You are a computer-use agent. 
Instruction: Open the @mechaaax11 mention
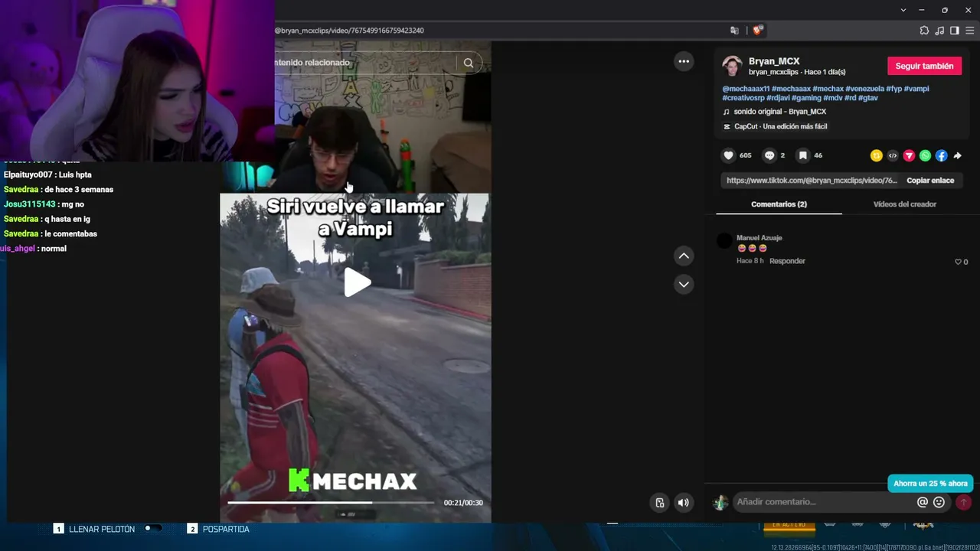(x=746, y=89)
